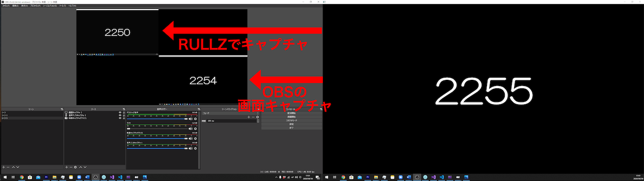Select シーン 3 in the scenes list
This screenshot has width=644, height=181.
tap(32, 118)
